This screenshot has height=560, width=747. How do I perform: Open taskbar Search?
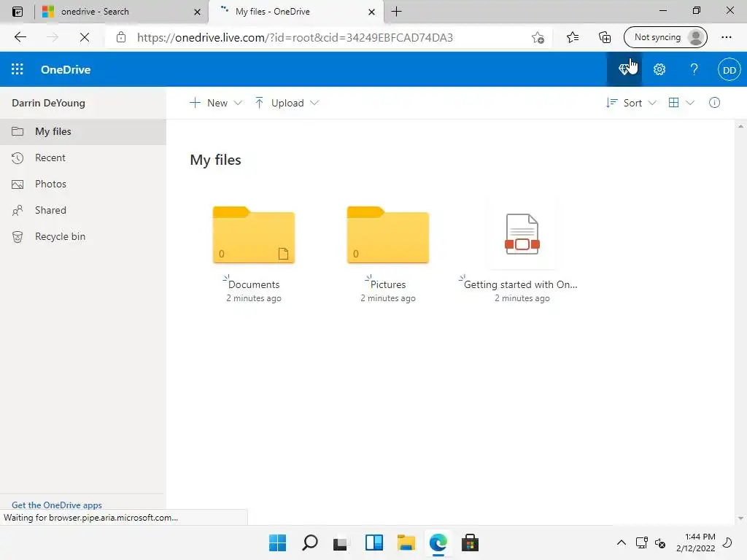(x=309, y=542)
